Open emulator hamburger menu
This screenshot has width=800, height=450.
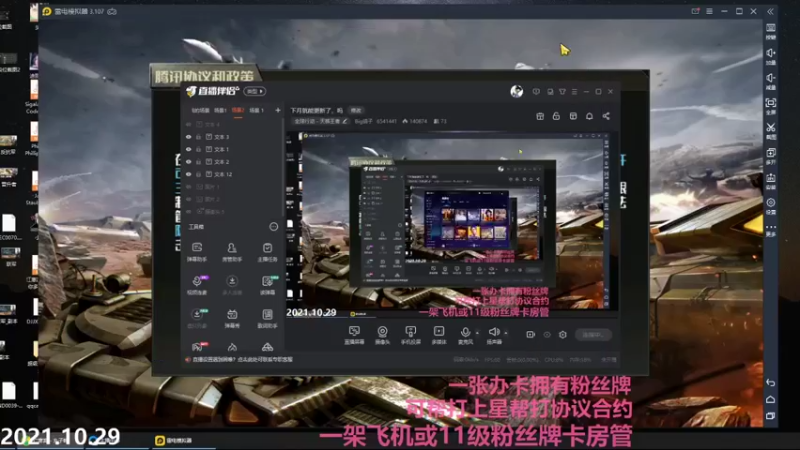click(709, 11)
